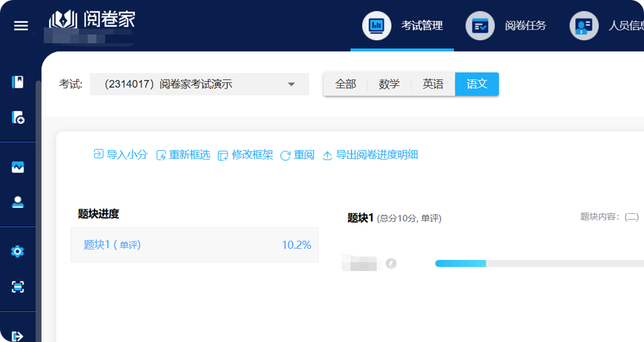Click 导出阅卷进度明细 link

point(370,155)
